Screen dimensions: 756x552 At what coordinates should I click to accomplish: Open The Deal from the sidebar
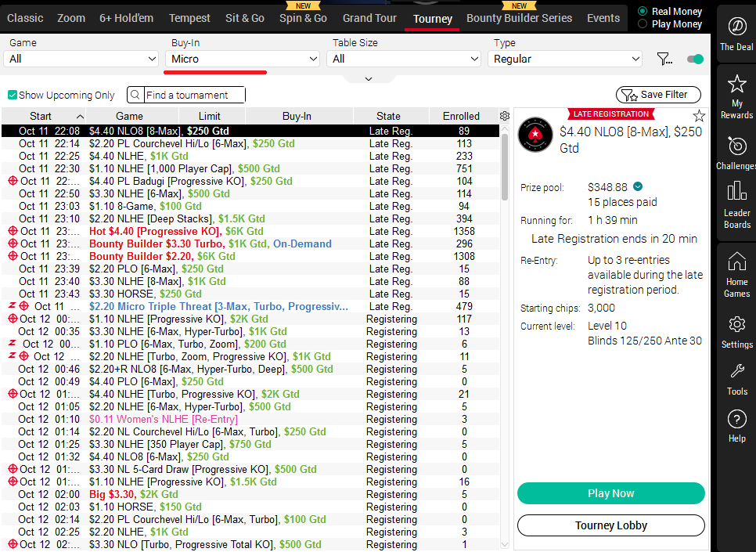736,34
